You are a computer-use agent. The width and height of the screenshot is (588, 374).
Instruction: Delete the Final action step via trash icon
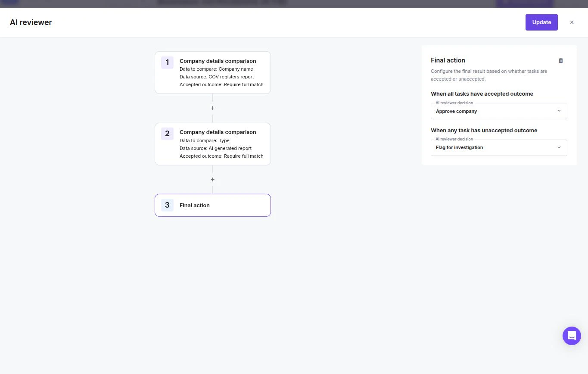tap(560, 60)
